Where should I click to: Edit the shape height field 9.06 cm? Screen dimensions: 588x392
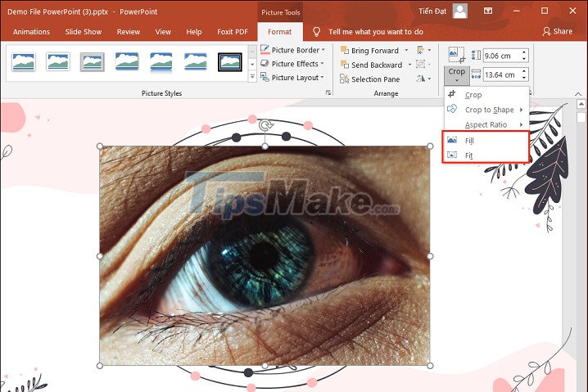501,56
